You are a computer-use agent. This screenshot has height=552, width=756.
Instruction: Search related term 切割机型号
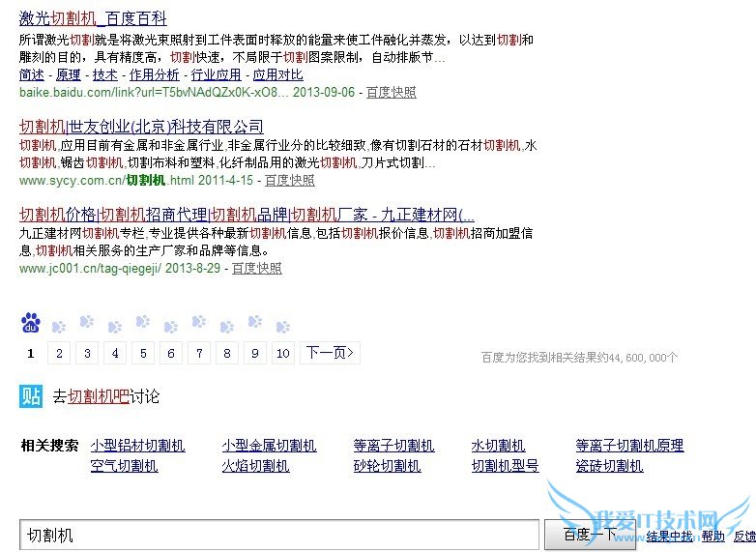[x=505, y=466]
